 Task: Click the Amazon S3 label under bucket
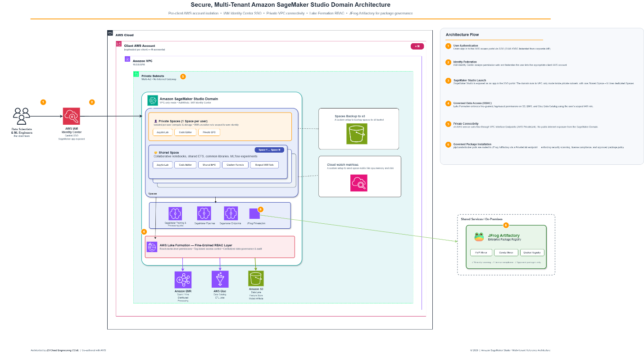256,289
